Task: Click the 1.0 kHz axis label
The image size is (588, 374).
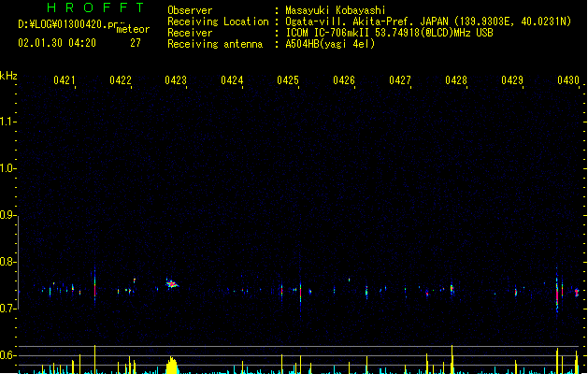Action: click(7, 168)
